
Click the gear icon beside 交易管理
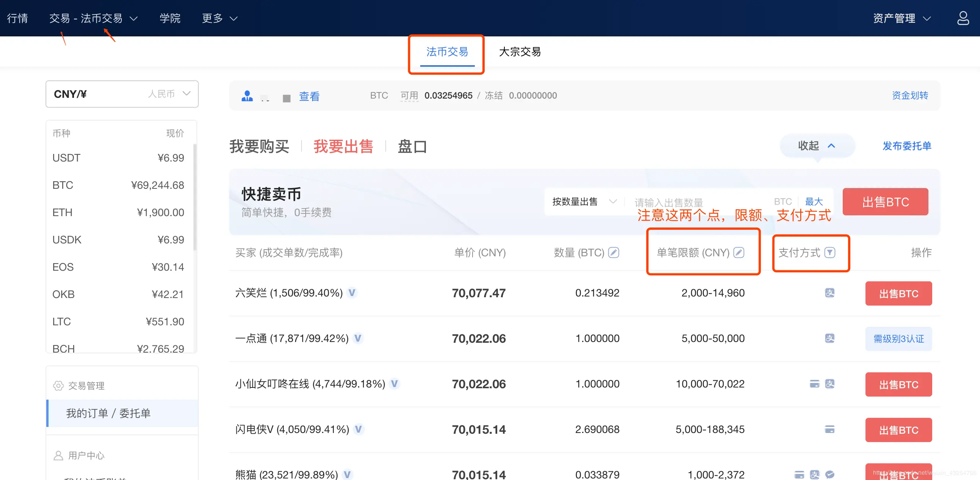click(58, 385)
